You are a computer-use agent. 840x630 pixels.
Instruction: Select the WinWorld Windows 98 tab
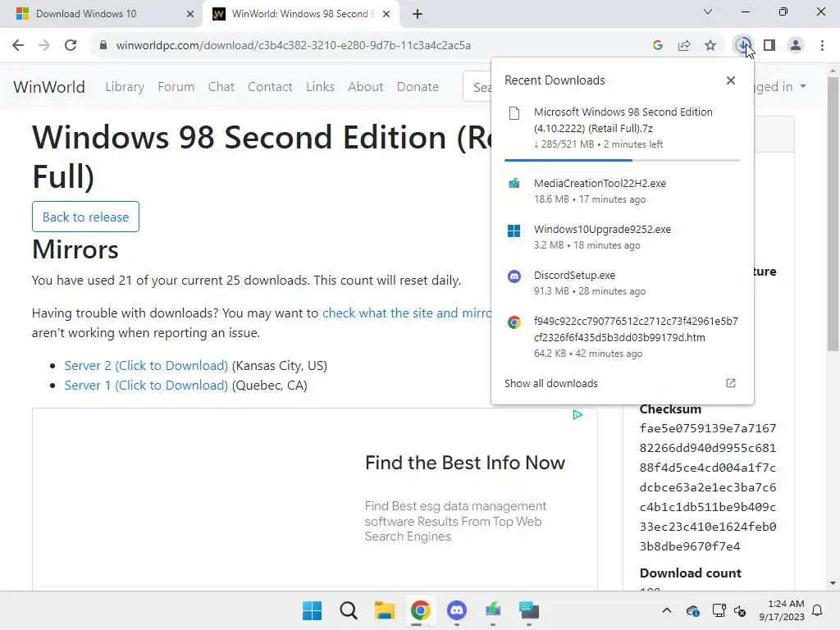click(300, 14)
